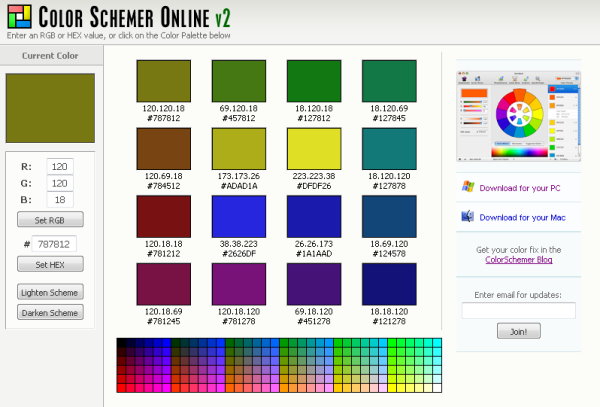The image size is (600, 407).
Task: Click the Set RGB button
Action: click(50, 220)
